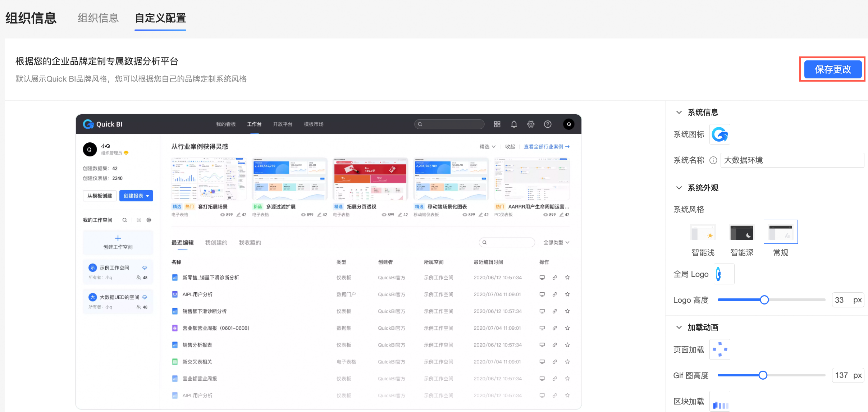This screenshot has width=868, height=412.
Task: Switch to the 我创建的 tab
Action: [216, 243]
